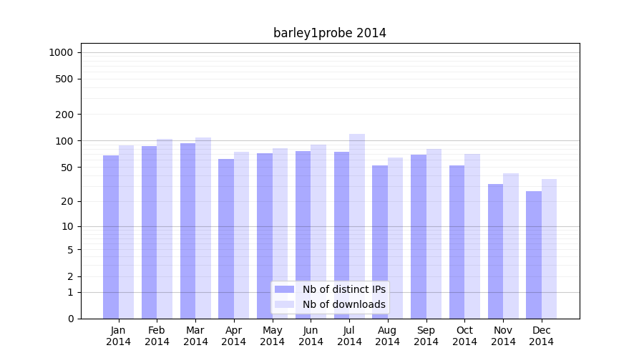
Task: Select the November 2014 downloads bar
Action: (511, 246)
